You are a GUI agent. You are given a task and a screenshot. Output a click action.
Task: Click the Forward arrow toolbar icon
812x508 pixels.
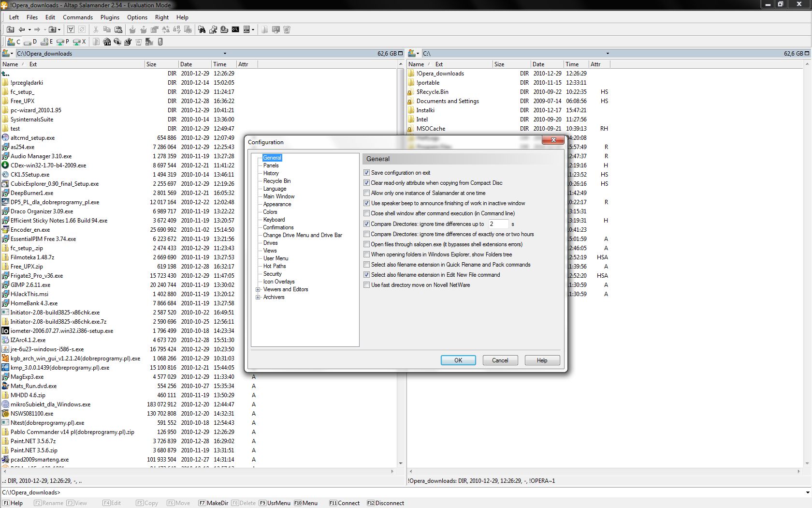click(37, 30)
